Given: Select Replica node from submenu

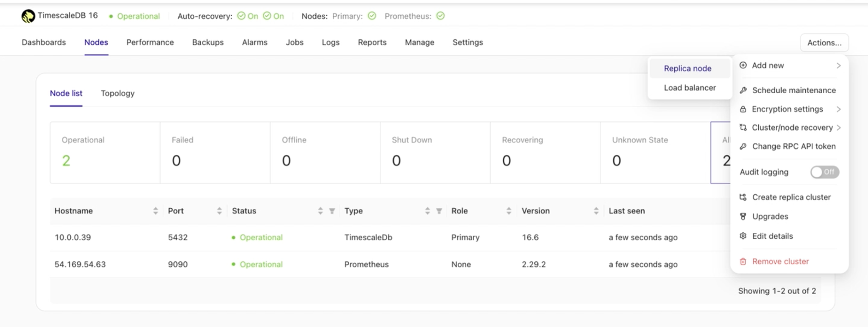Looking at the screenshot, I should click(687, 69).
